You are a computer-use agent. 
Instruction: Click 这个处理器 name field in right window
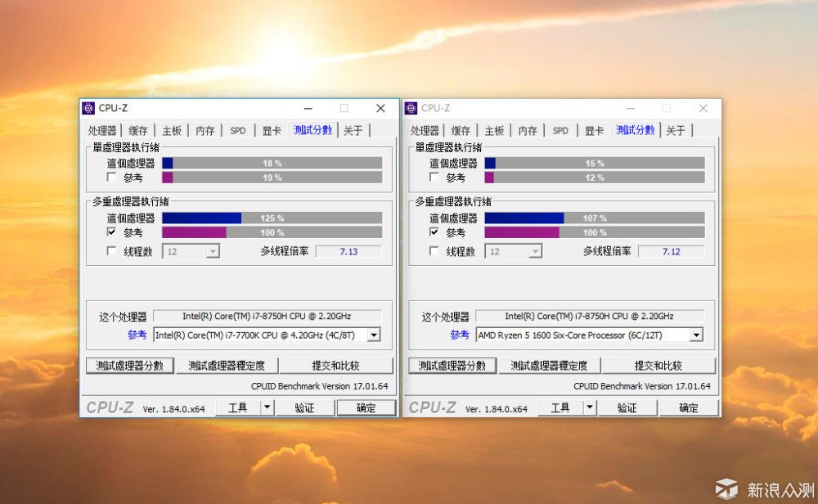click(x=590, y=316)
